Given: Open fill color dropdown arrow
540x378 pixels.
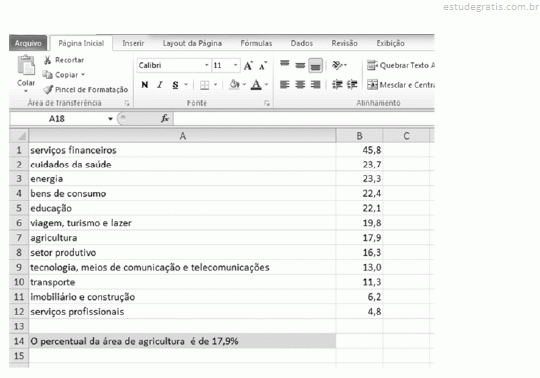Looking at the screenshot, I should [244, 85].
